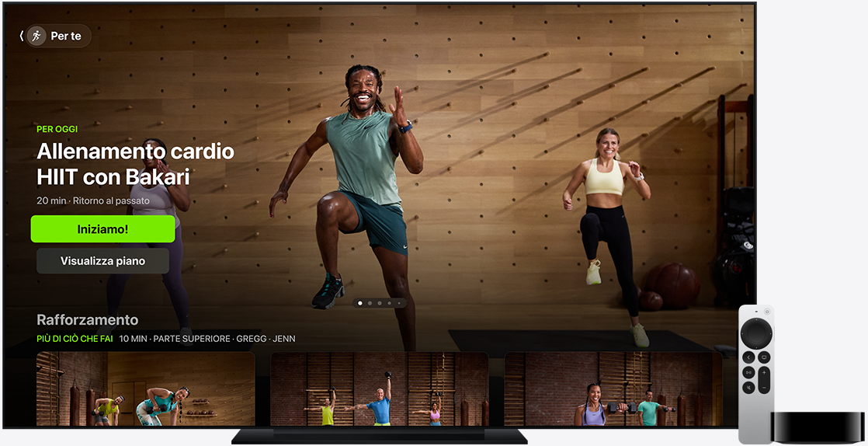The height and width of the screenshot is (446, 868).
Task: Click the back chevron beside Per te
Action: pyautogui.click(x=21, y=36)
